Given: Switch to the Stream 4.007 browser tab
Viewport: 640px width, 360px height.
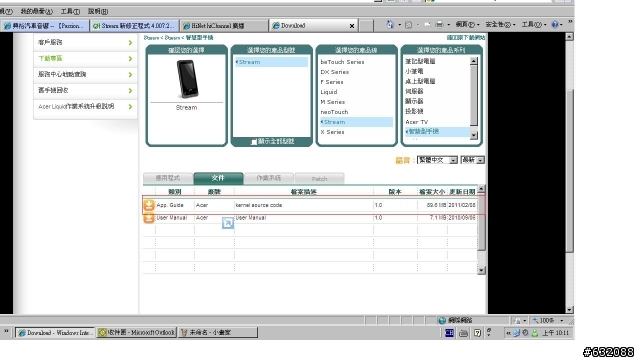Looking at the screenshot, I should pyautogui.click(x=134, y=26).
